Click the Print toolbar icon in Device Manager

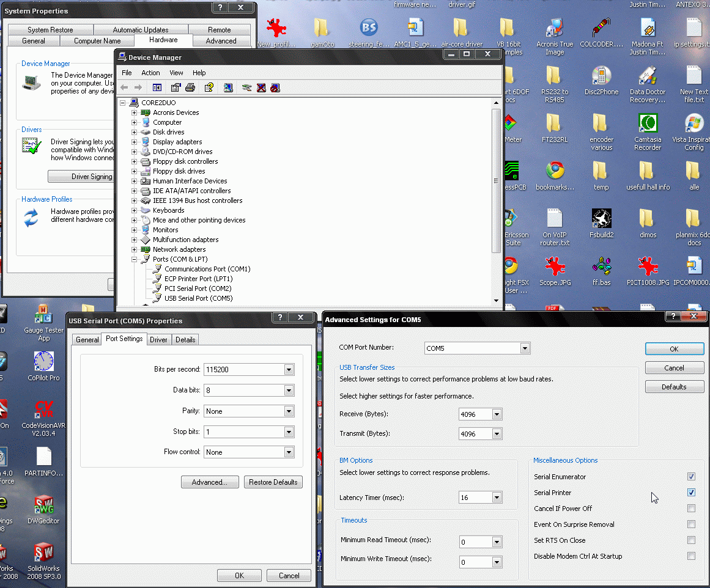click(x=190, y=87)
